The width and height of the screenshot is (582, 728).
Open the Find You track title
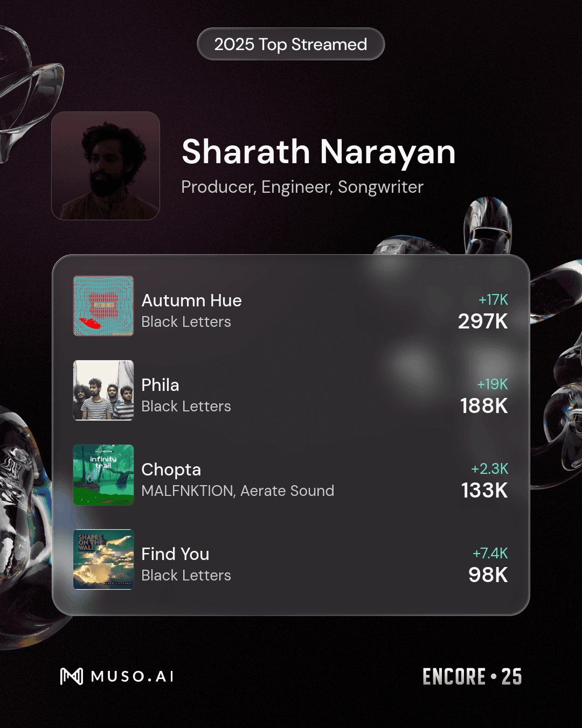(175, 554)
